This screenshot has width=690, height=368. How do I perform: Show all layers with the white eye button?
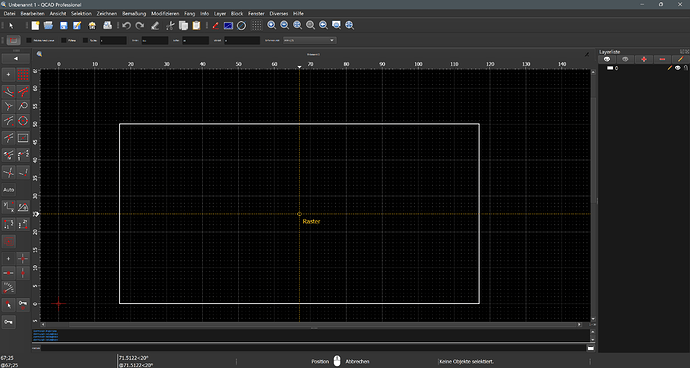tap(607, 59)
